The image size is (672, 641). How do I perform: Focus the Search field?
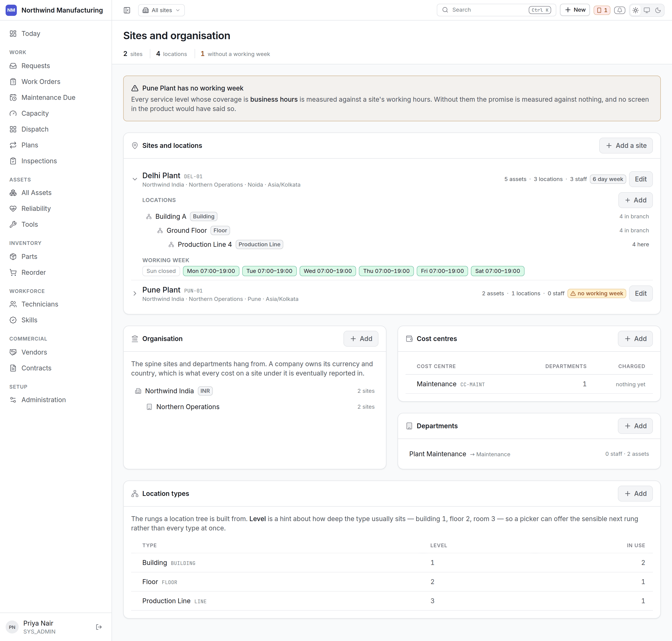point(496,10)
